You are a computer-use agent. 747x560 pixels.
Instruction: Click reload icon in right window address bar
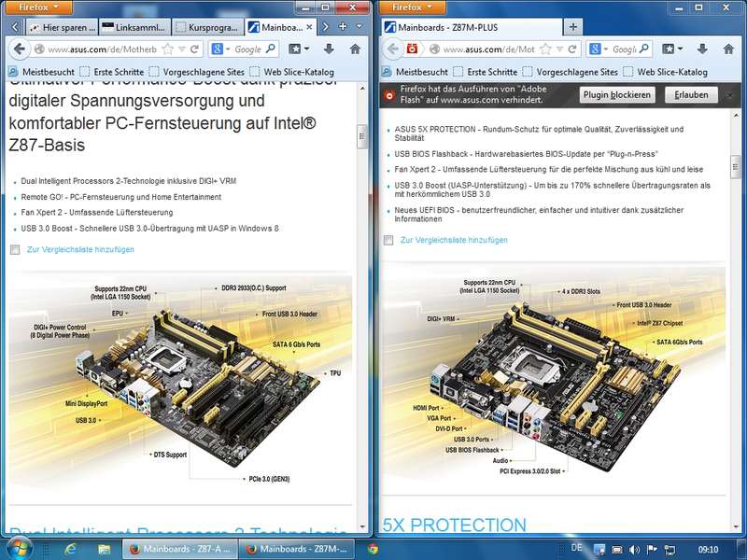(x=571, y=49)
